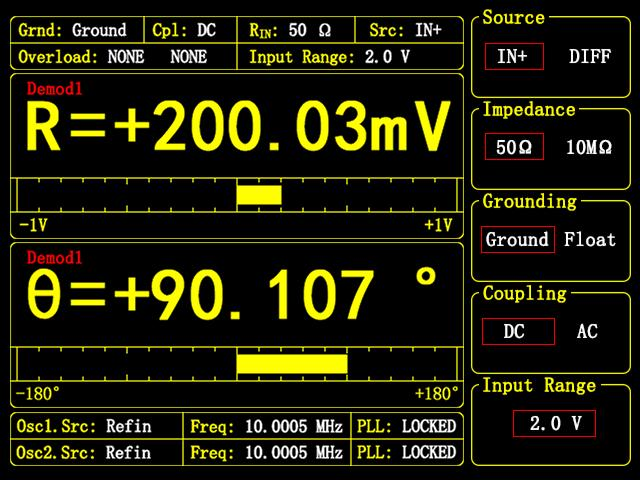The height and width of the screenshot is (480, 640).
Task: Select Ground in Grounding panel
Action: click(517, 240)
